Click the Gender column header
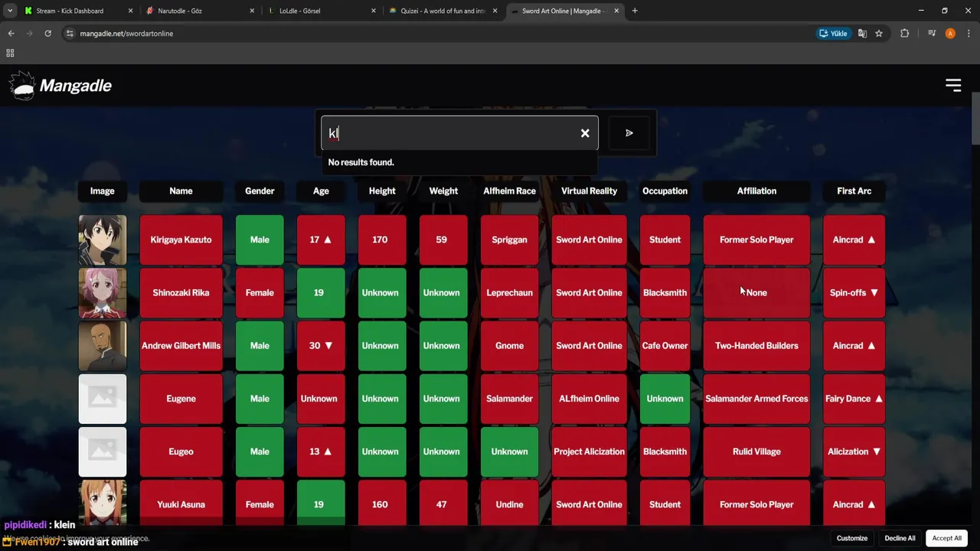Image resolution: width=980 pixels, height=551 pixels. pyautogui.click(x=260, y=191)
